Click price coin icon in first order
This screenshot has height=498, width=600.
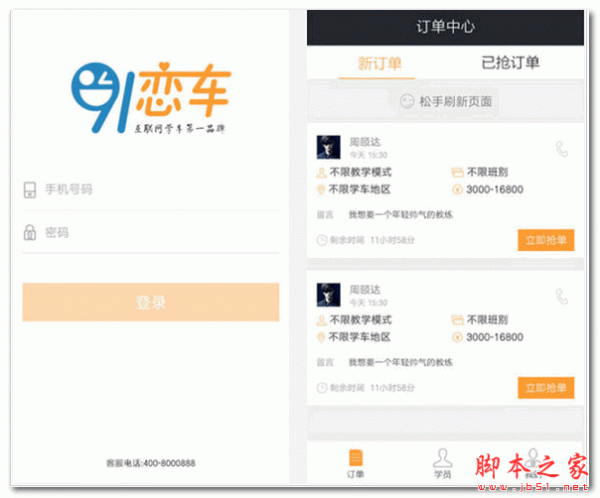coord(457,189)
